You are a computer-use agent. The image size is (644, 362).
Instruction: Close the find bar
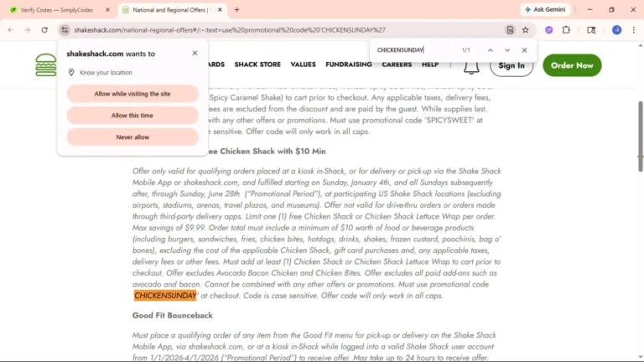pyautogui.click(x=524, y=50)
